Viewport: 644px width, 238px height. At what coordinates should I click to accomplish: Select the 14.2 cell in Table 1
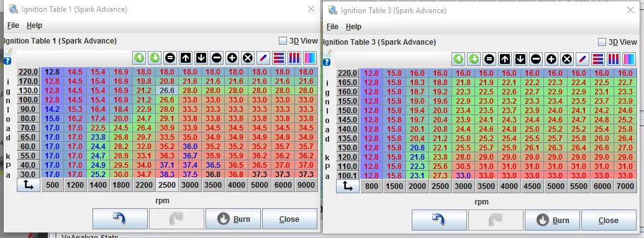point(53,109)
